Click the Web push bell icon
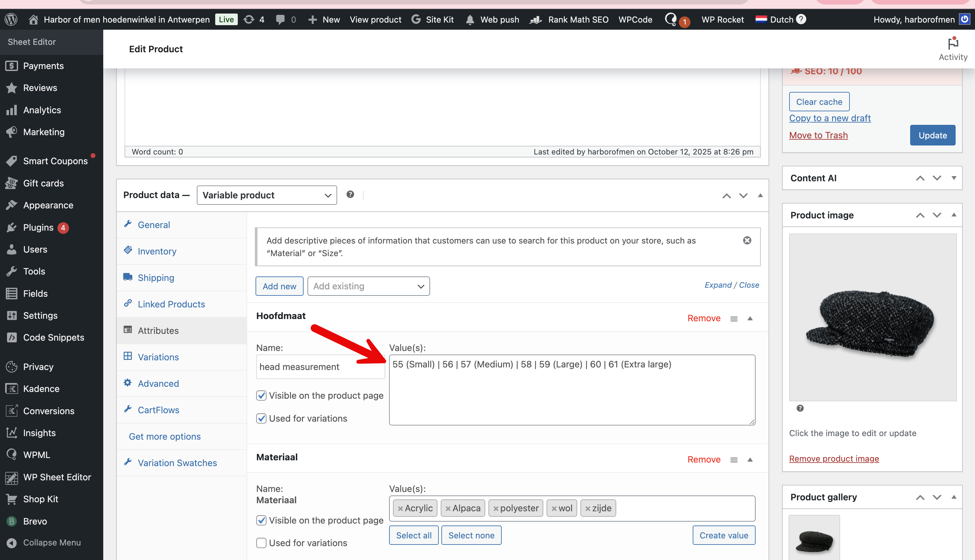The width and height of the screenshot is (975, 560). pyautogui.click(x=470, y=19)
